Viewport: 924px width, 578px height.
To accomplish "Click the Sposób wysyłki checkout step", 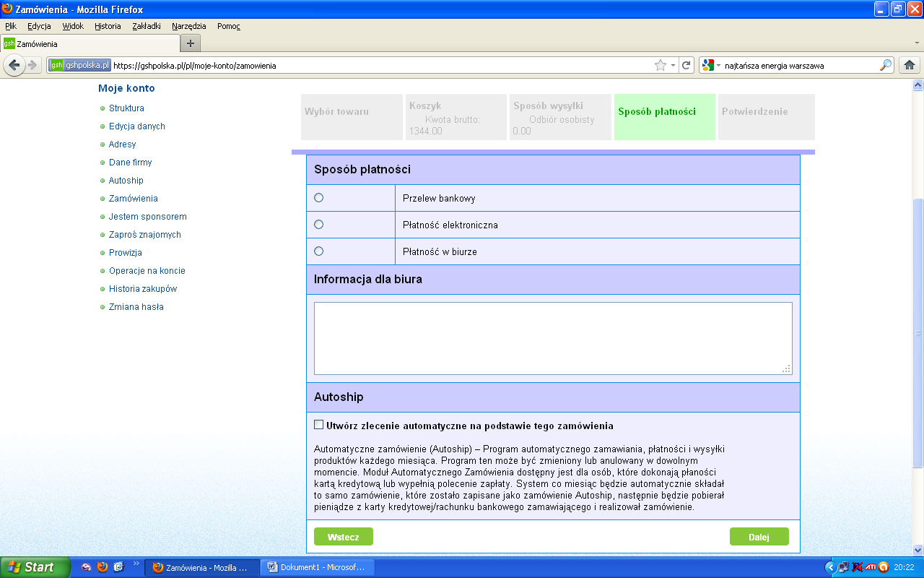I will [560, 116].
